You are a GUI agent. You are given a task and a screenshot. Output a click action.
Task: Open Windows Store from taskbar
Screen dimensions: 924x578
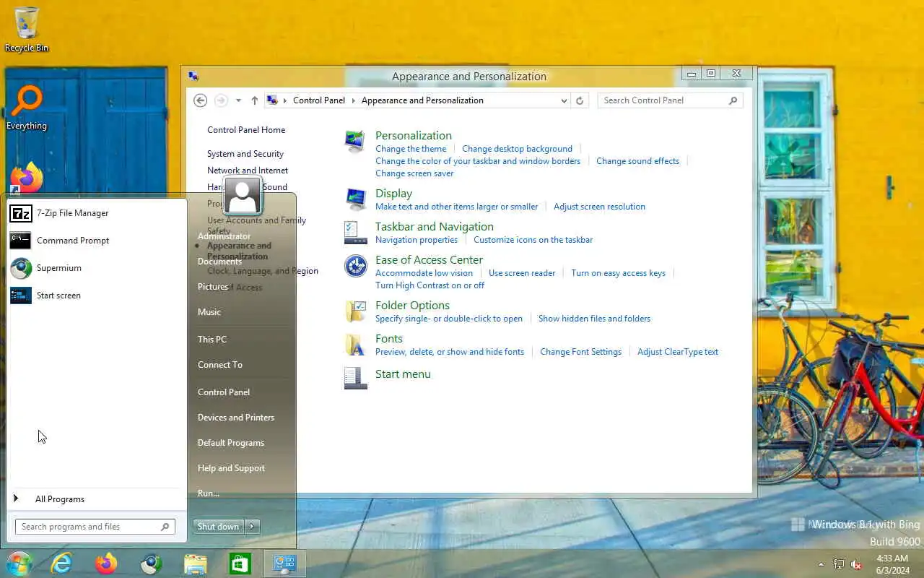[240, 564]
